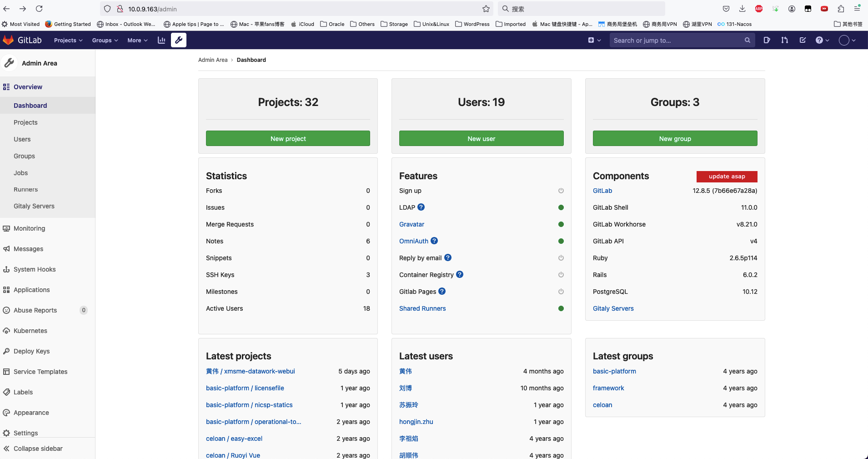The width and height of the screenshot is (868, 459).
Task: Focus the Search or jump to field
Action: [677, 40]
